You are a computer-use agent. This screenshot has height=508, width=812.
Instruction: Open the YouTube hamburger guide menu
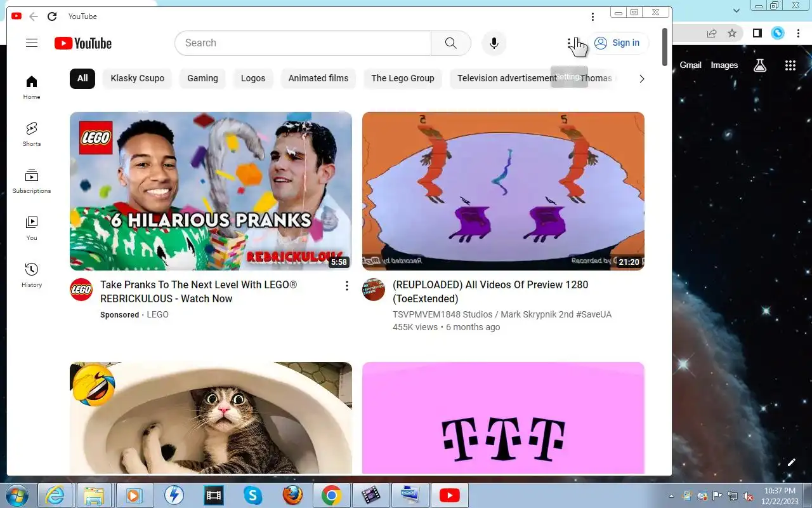(x=32, y=43)
